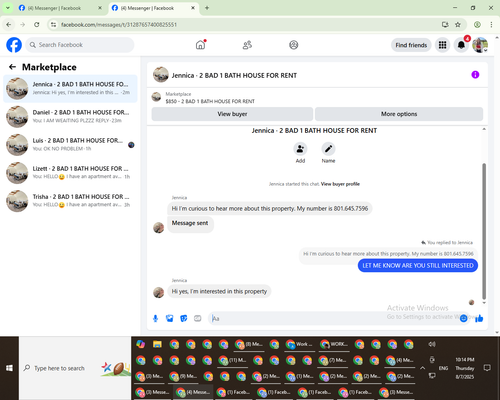The image size is (500, 400).
Task: Click the Add people icon
Action: click(x=300, y=149)
